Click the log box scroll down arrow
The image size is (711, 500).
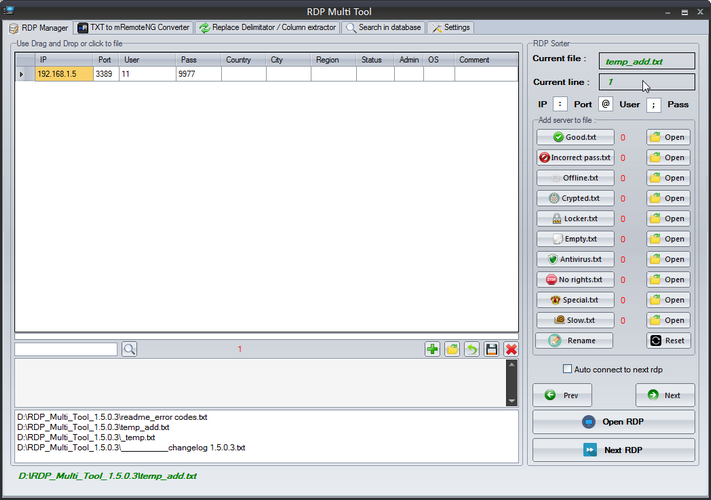click(511, 401)
